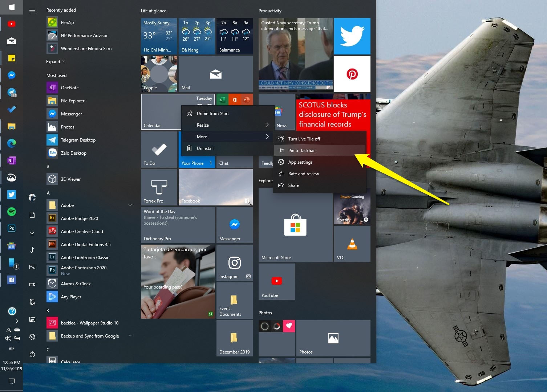Viewport: 547px width, 392px height.
Task: Open the Get Help question mark icon
Action: point(12,311)
